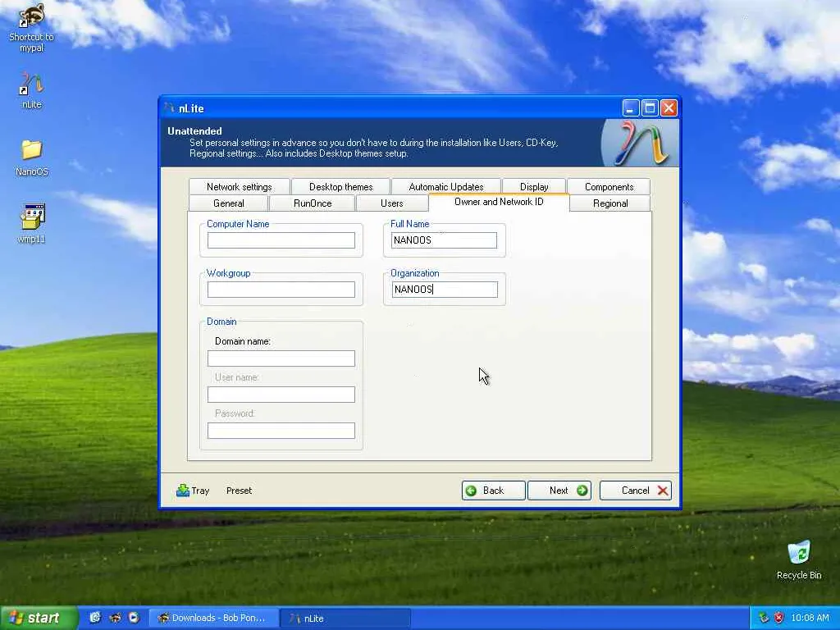Maximize the nLite window
This screenshot has height=630, width=840.
(650, 108)
